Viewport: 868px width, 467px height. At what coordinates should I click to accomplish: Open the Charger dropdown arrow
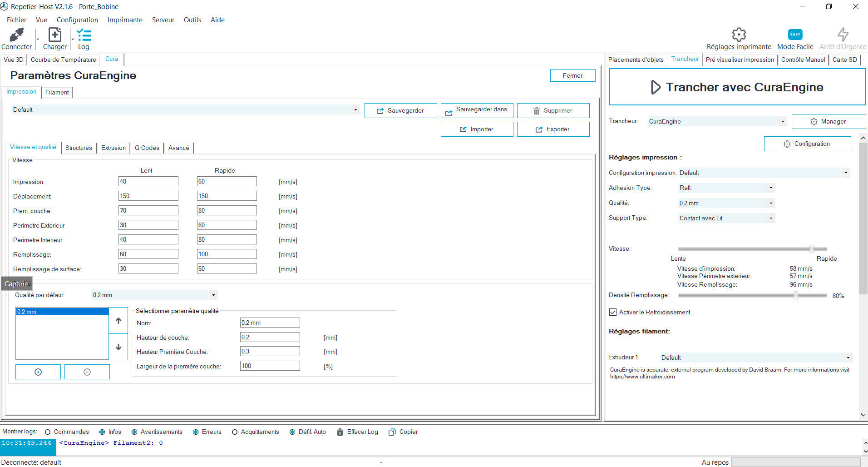tap(73, 40)
